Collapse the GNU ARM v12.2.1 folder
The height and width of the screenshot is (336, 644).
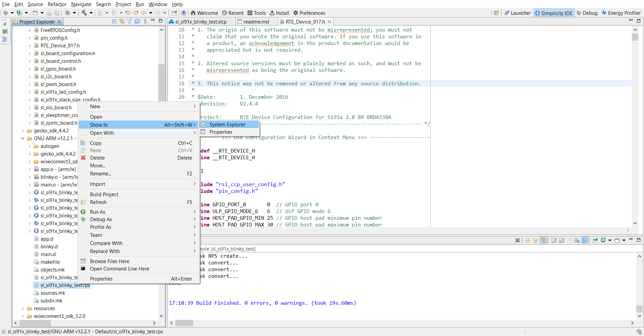click(23, 138)
